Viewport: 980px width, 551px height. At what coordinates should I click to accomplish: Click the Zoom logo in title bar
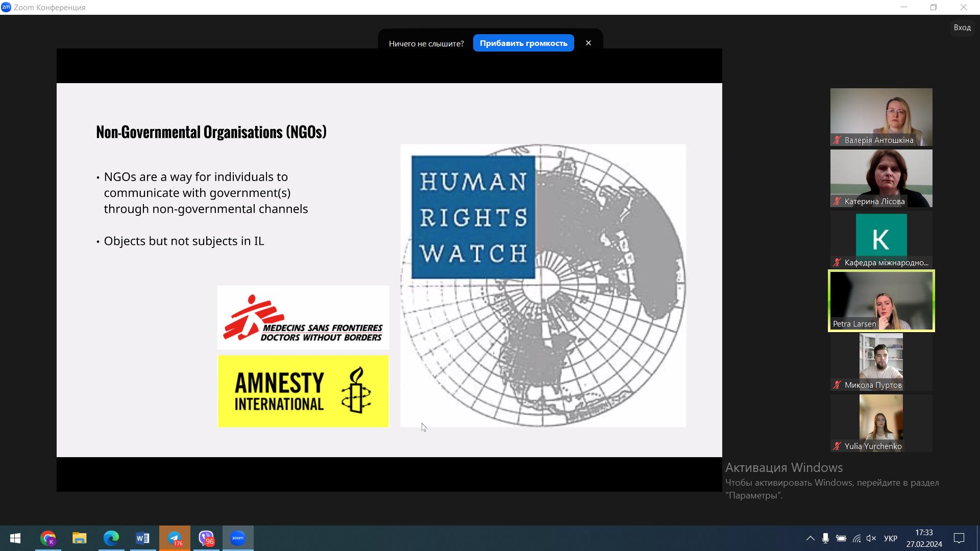point(6,7)
